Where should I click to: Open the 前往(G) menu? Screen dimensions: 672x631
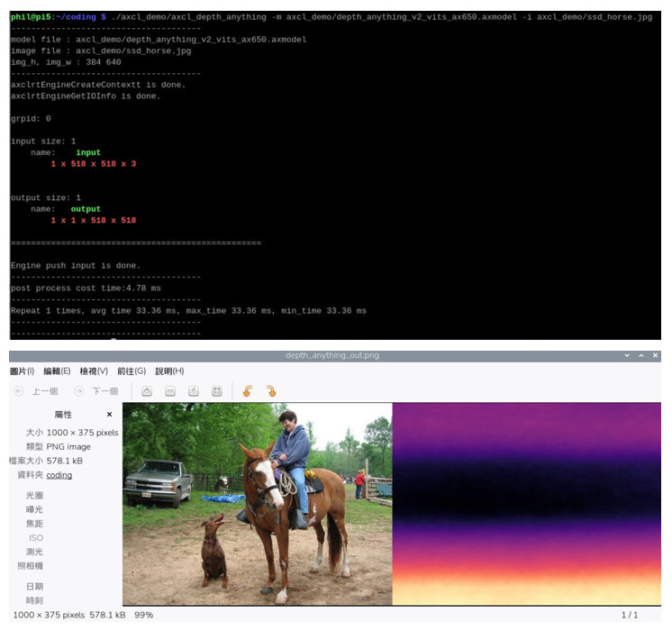tap(132, 371)
